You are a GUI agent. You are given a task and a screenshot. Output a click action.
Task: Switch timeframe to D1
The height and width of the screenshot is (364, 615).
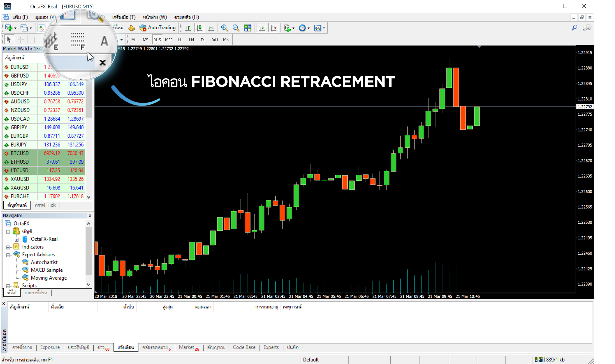pos(203,40)
